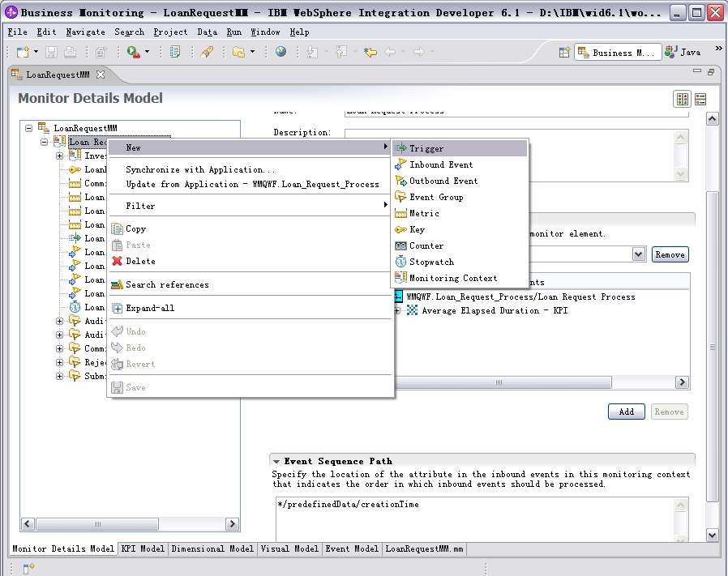Select Synchronize with Application... in context menu

tap(251, 170)
